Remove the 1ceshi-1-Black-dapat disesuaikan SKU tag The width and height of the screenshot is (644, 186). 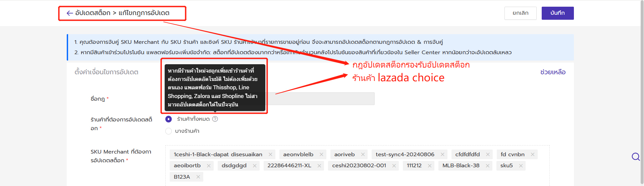tap(270, 154)
